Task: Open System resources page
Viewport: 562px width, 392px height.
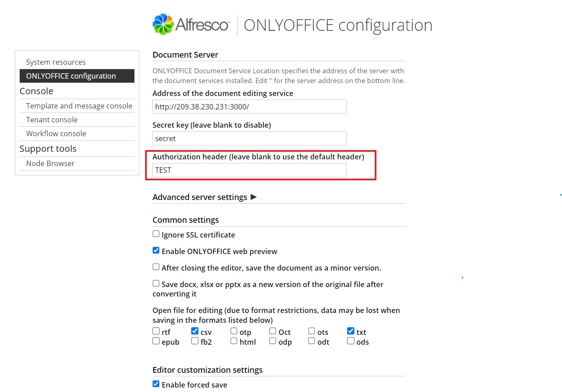Action: (x=56, y=62)
